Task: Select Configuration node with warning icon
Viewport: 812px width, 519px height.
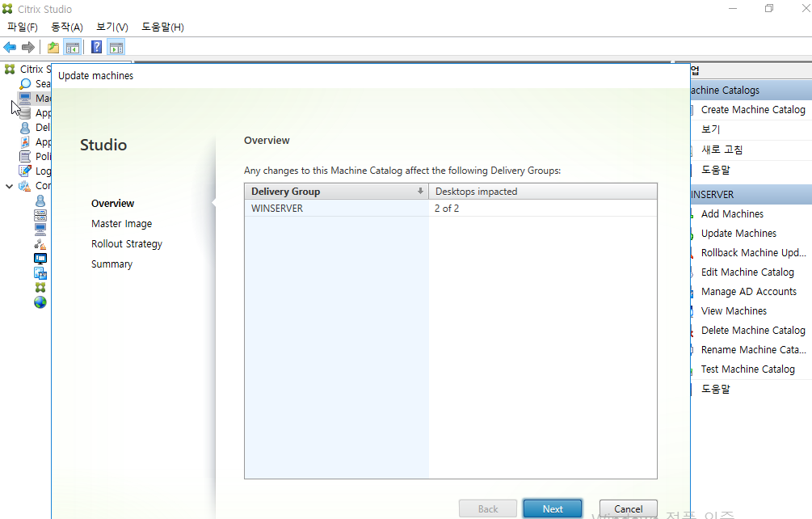Action: [x=35, y=185]
